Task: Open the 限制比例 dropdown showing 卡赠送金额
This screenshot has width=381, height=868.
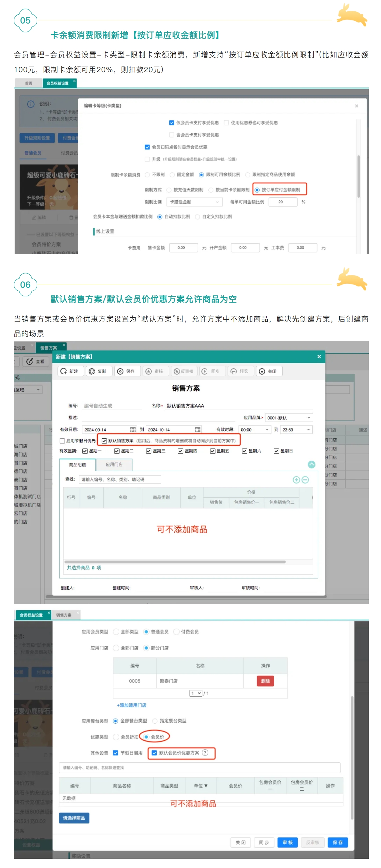Action: tap(194, 202)
